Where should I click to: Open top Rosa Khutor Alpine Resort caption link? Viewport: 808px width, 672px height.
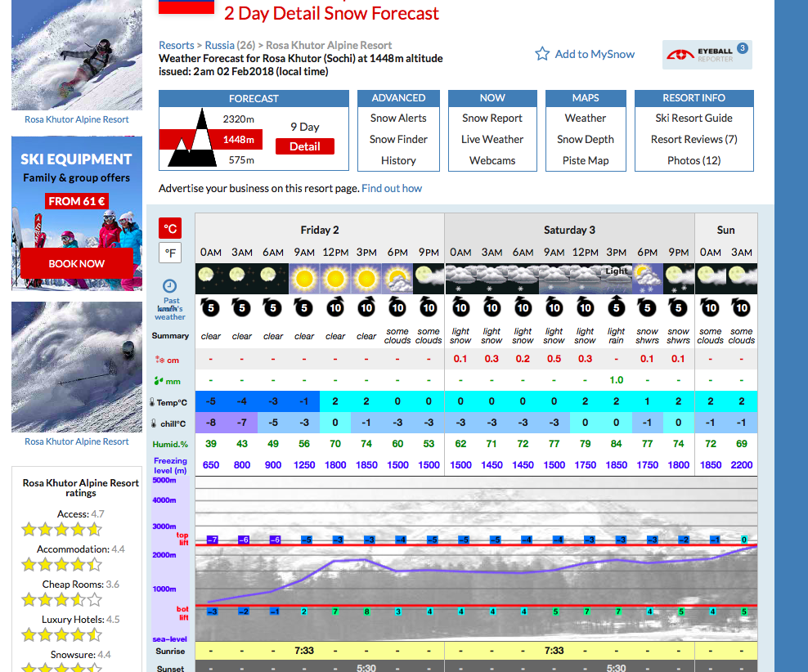click(77, 119)
